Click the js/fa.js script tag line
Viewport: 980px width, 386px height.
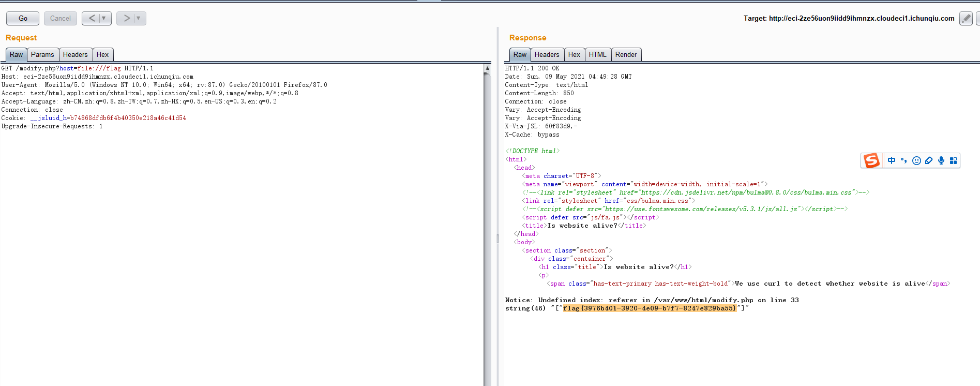(591, 217)
